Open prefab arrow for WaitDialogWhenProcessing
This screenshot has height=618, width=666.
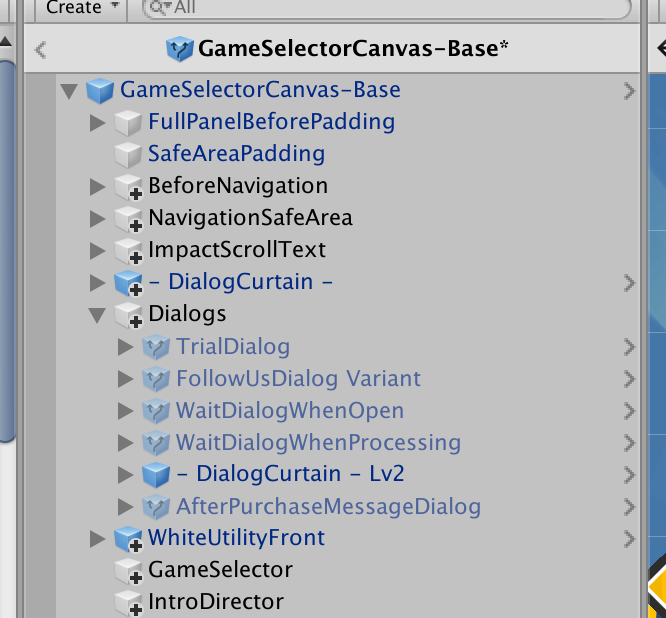629,443
